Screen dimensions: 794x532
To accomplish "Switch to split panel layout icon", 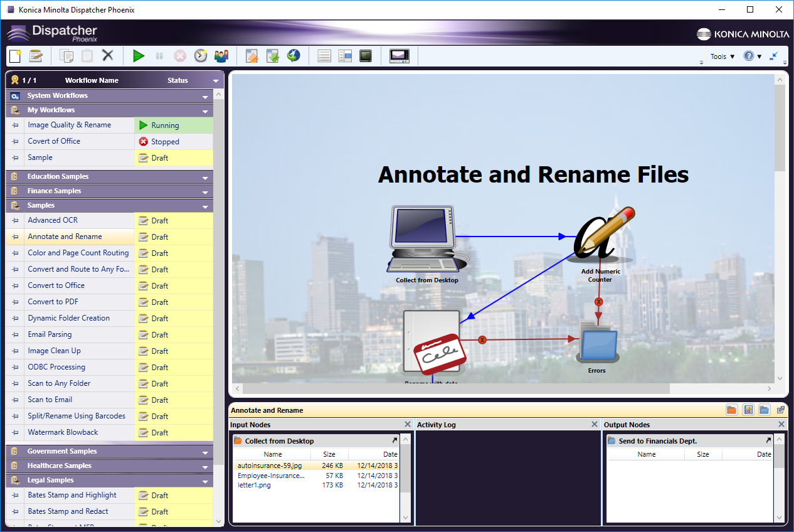I will [x=345, y=56].
